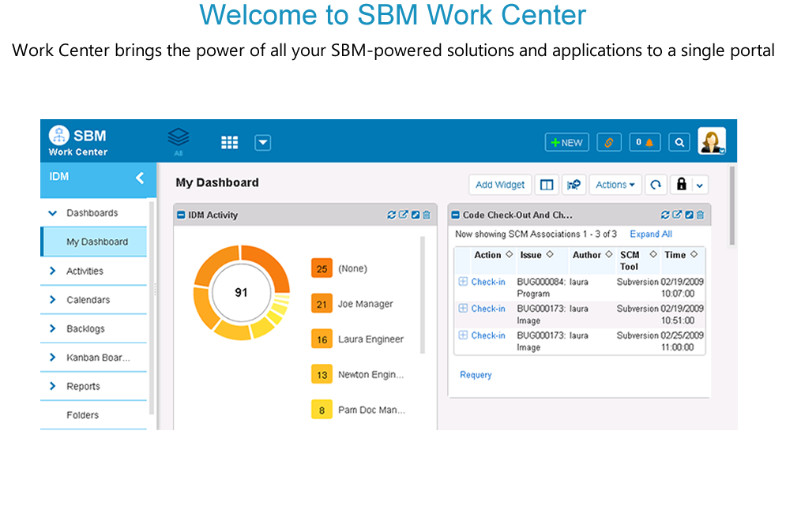
Task: Click the dashboard column layout icon
Action: pyautogui.click(x=546, y=185)
